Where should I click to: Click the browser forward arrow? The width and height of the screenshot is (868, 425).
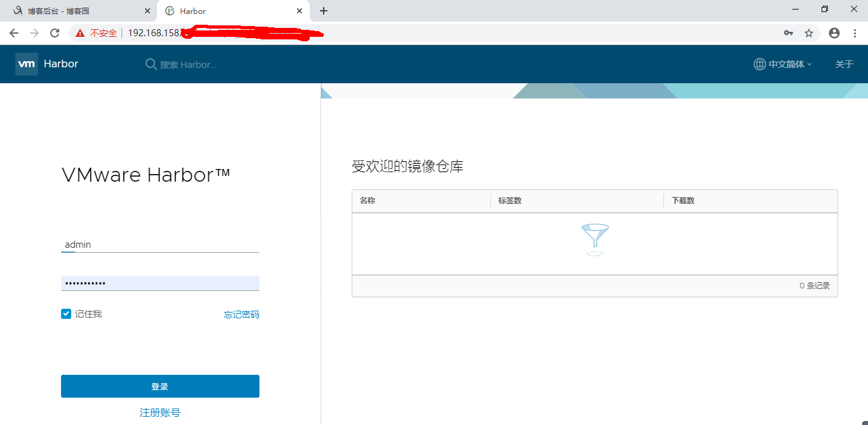pos(34,33)
